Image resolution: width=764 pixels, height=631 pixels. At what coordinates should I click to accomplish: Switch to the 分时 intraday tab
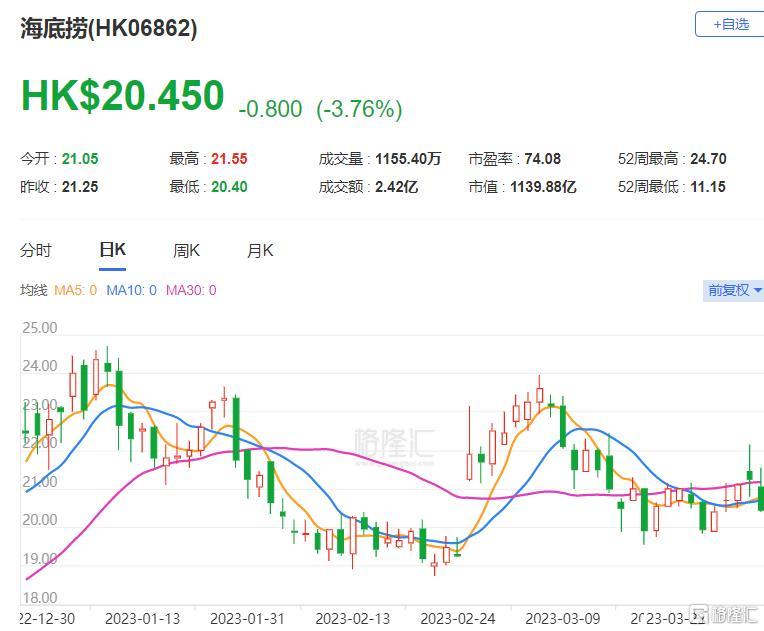[36, 250]
